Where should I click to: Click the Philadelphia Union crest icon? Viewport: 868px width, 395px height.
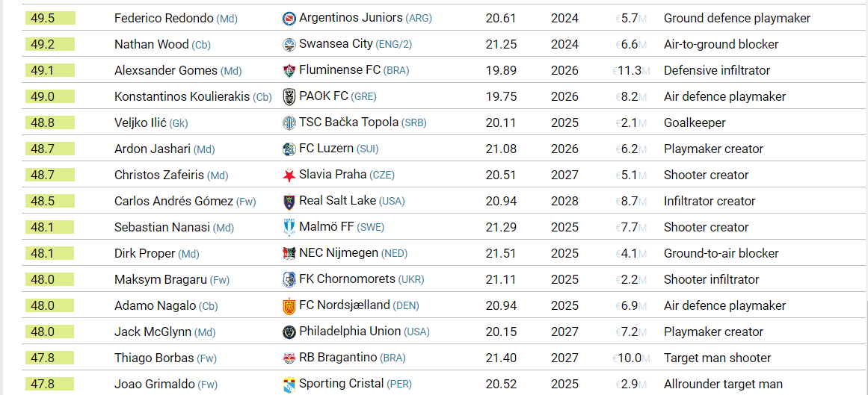(x=289, y=332)
